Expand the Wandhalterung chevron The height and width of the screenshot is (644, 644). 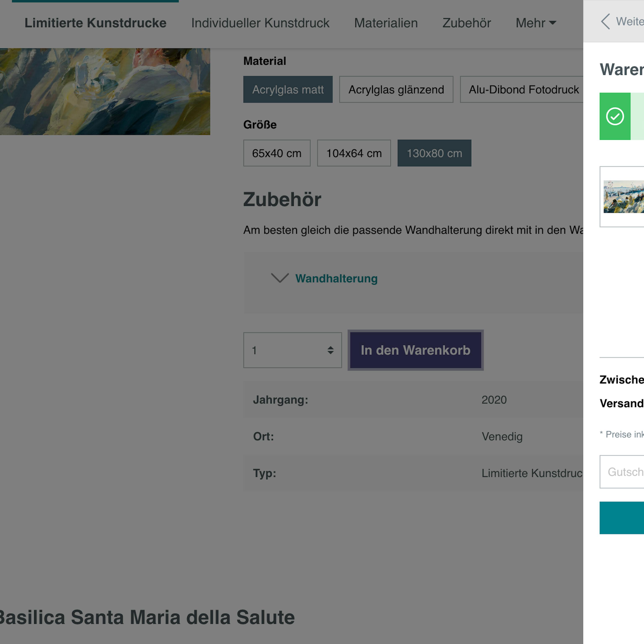pyautogui.click(x=280, y=278)
